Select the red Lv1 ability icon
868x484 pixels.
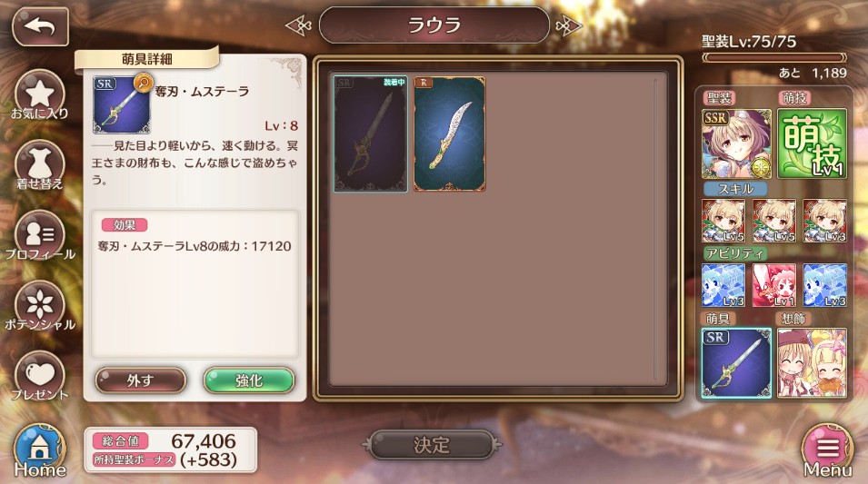pyautogui.click(x=773, y=285)
